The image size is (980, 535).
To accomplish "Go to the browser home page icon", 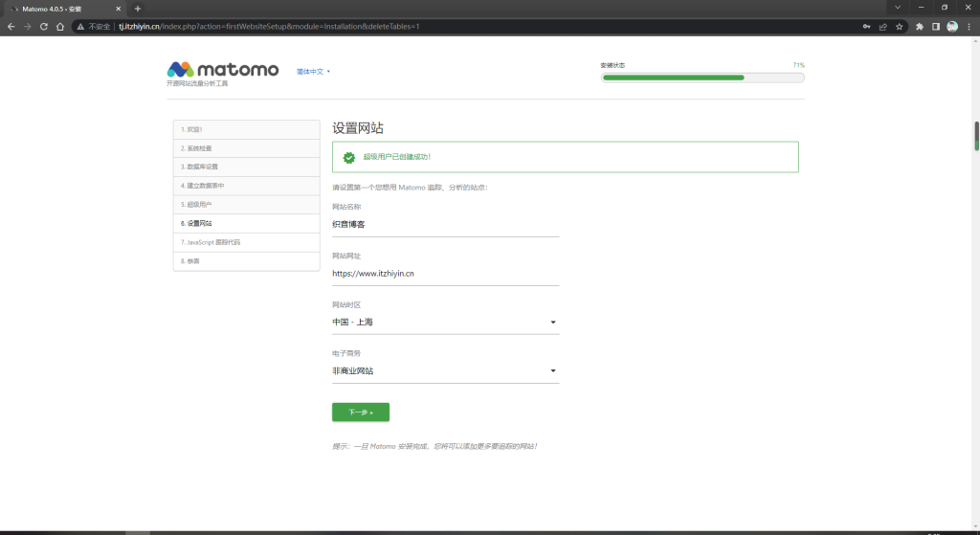I will pos(60,27).
